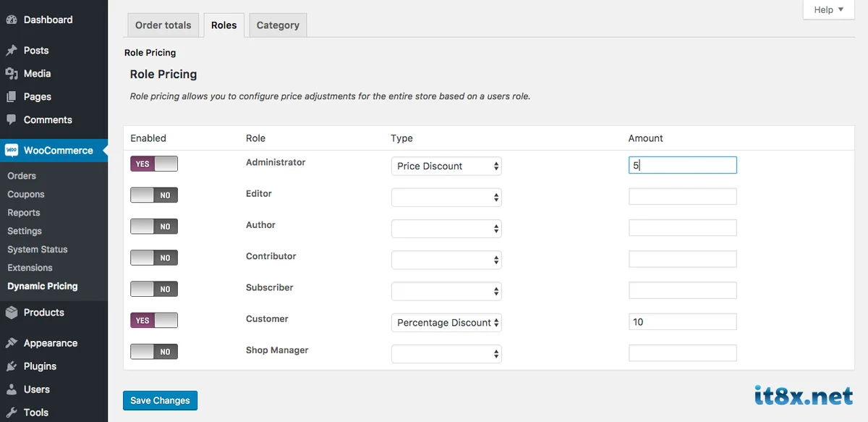The image size is (868, 422).
Task: Enable the Shop Manager pricing toggle
Action: click(154, 352)
